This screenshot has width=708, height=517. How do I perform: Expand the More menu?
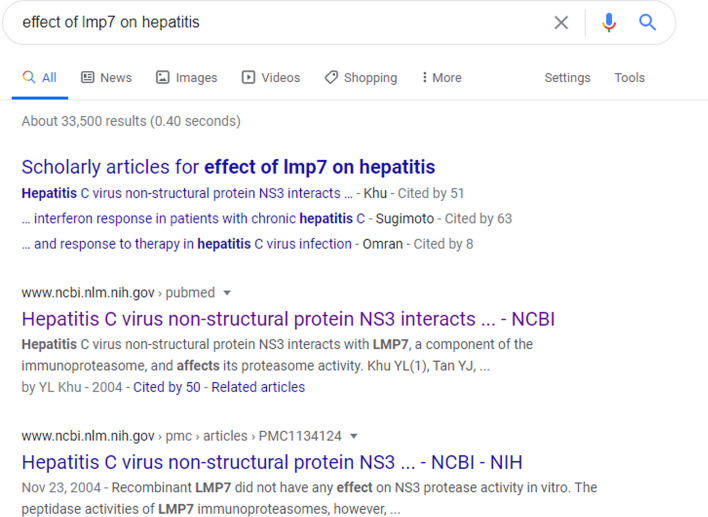(x=441, y=78)
